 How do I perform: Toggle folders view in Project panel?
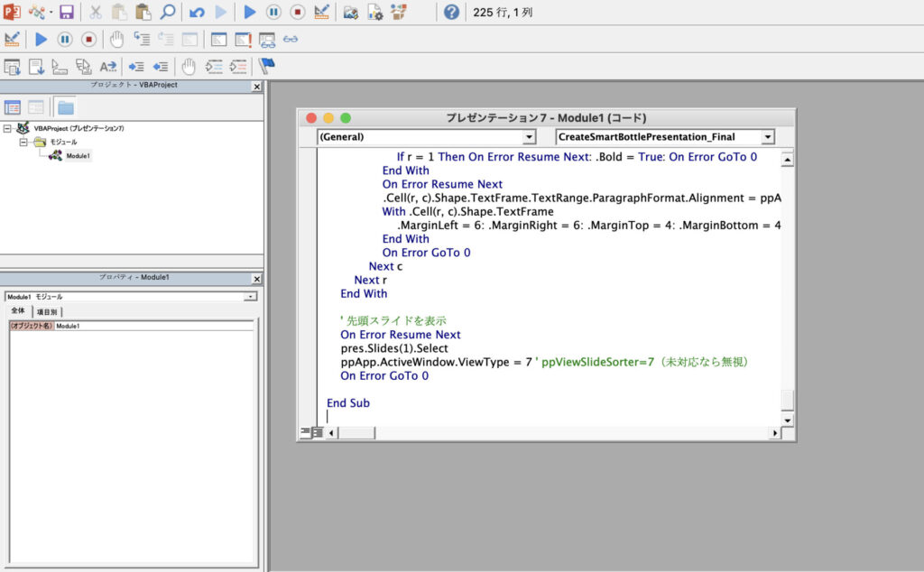coord(66,107)
